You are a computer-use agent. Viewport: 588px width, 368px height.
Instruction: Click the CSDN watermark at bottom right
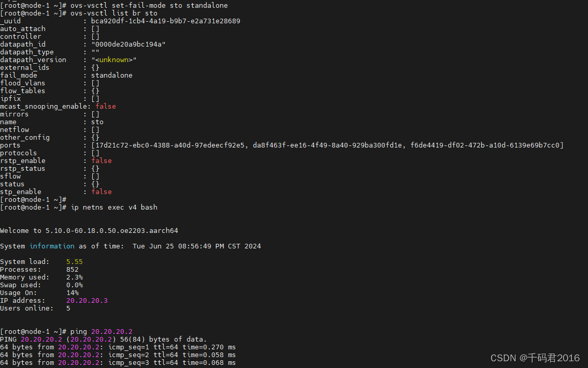[535, 358]
